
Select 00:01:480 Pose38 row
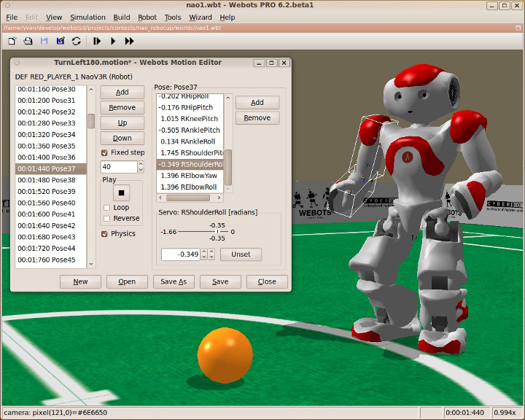pyautogui.click(x=51, y=180)
